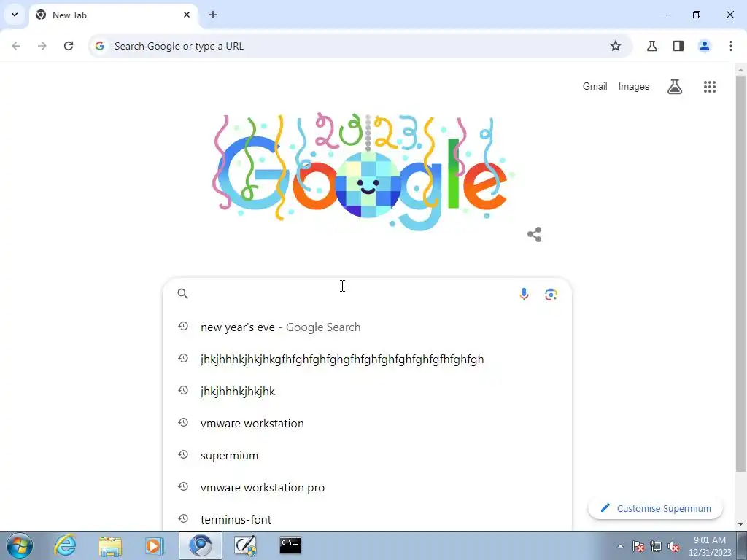Open the tab search dropdown arrow
The image size is (747, 560).
pyautogui.click(x=15, y=15)
